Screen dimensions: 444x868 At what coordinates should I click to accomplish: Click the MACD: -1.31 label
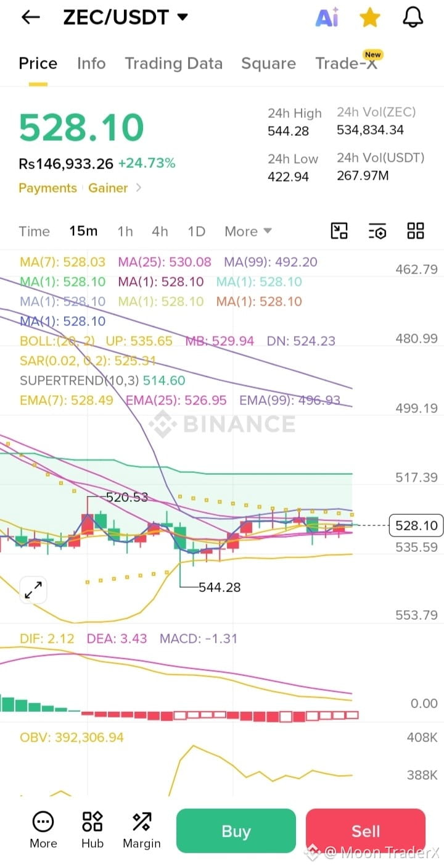point(199,638)
